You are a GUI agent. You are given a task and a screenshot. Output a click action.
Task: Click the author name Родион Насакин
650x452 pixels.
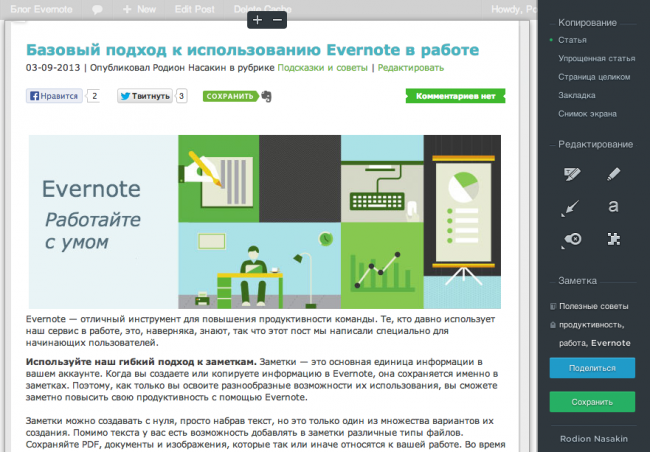click(x=189, y=68)
